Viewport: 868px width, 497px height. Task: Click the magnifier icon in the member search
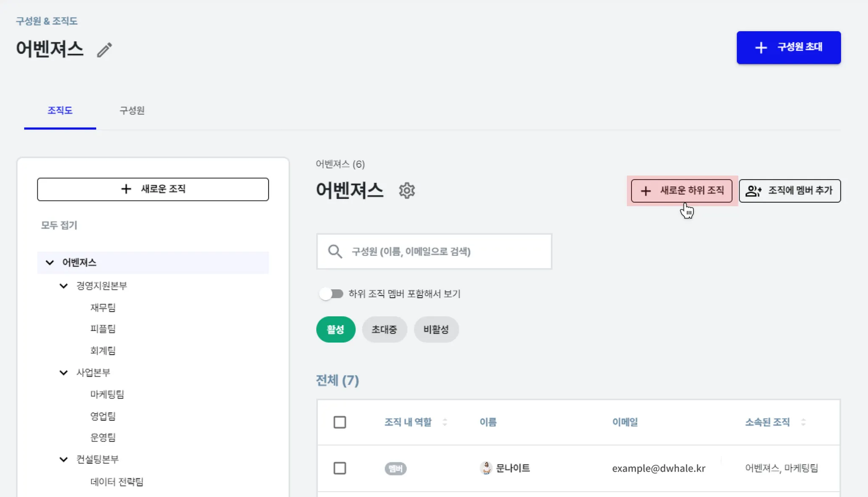tap(335, 251)
